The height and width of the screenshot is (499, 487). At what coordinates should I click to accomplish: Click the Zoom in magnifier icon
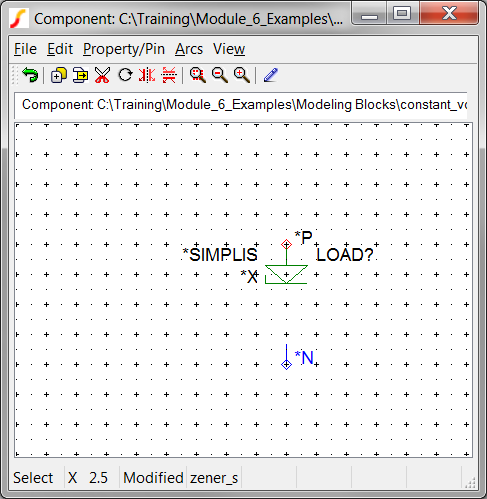tap(242, 75)
